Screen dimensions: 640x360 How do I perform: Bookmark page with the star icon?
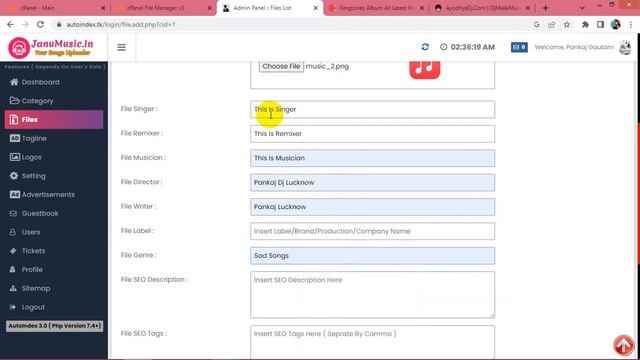[567, 24]
